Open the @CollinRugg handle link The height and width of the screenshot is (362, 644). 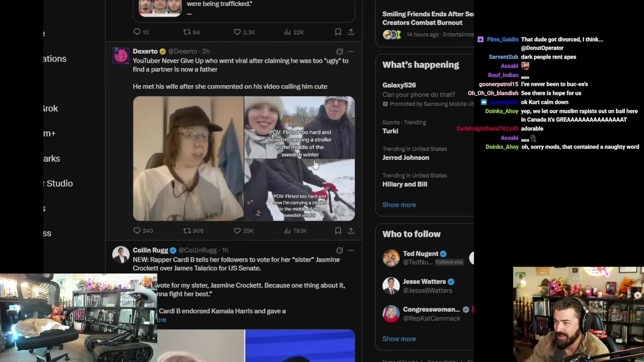click(197, 250)
